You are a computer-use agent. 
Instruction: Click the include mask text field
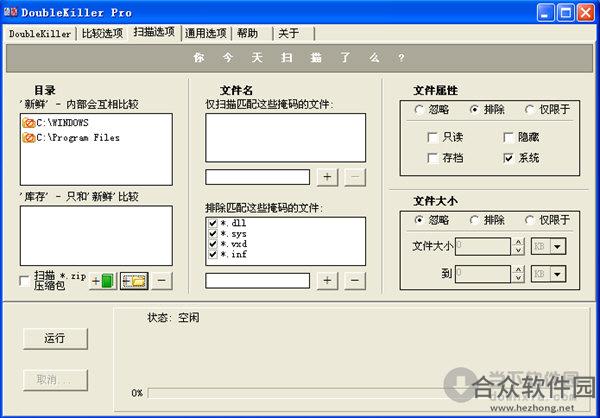pos(258,177)
